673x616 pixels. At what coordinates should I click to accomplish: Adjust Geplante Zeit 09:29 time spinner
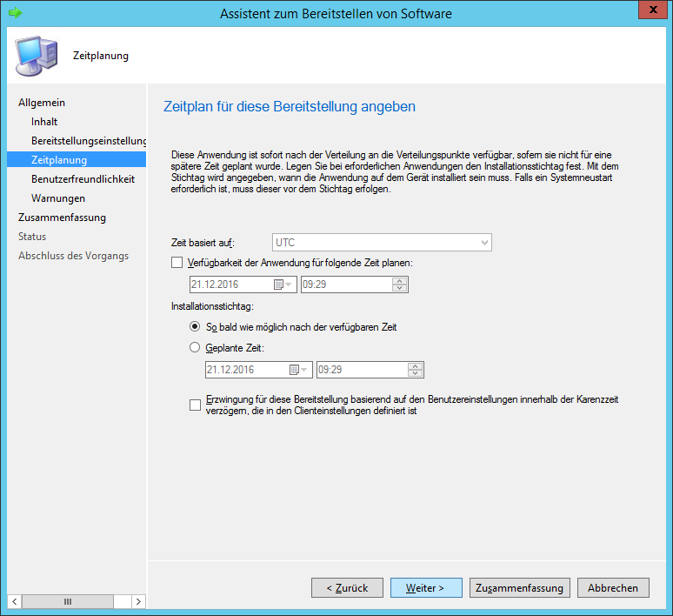(416, 370)
